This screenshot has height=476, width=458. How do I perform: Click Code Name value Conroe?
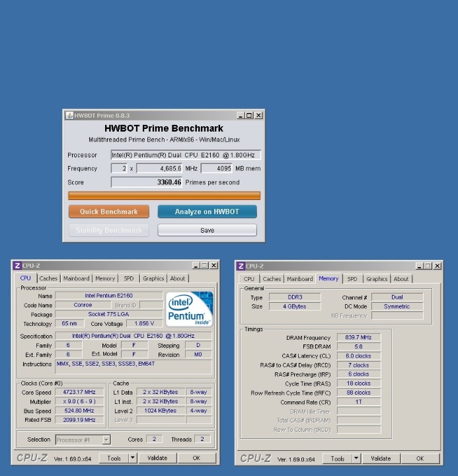(x=83, y=305)
